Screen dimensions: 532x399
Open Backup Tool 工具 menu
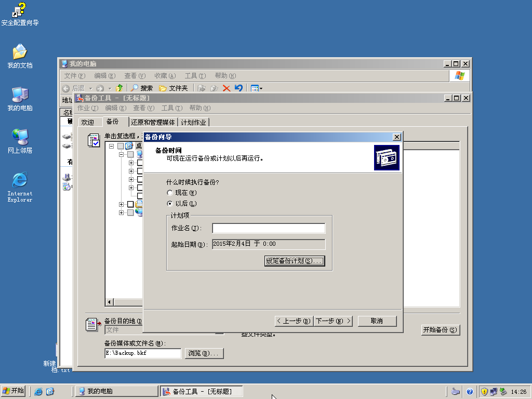click(171, 108)
